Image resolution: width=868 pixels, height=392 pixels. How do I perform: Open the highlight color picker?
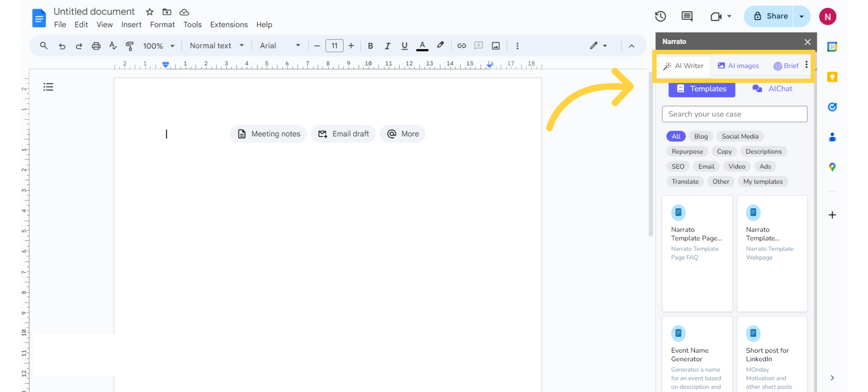pos(440,45)
